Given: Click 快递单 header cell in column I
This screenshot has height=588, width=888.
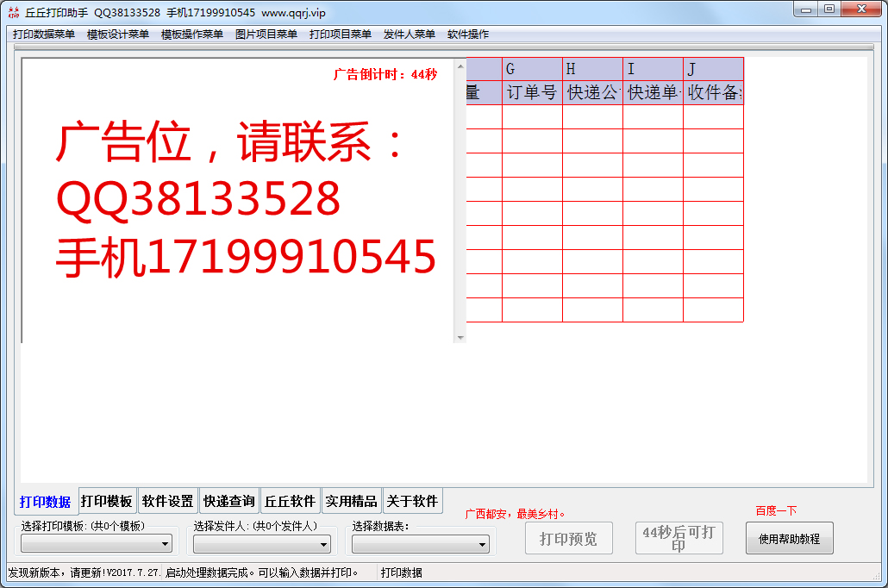Looking at the screenshot, I should [653, 92].
